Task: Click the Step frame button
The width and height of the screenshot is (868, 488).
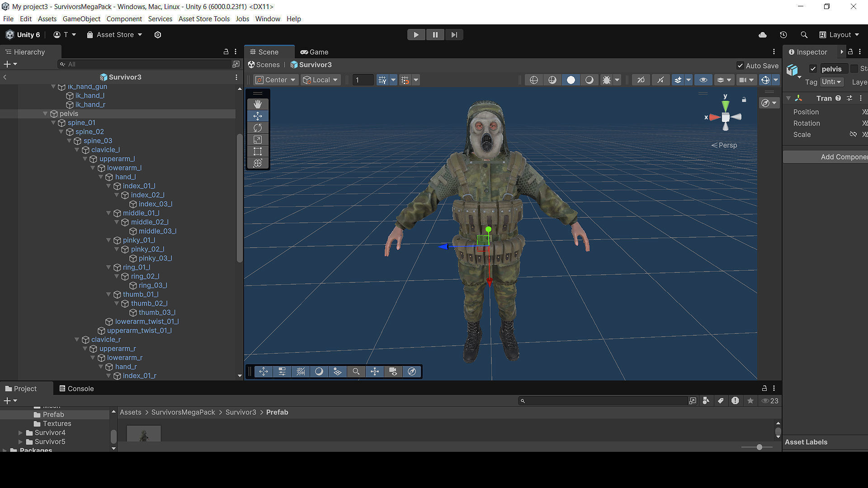Action: point(454,35)
